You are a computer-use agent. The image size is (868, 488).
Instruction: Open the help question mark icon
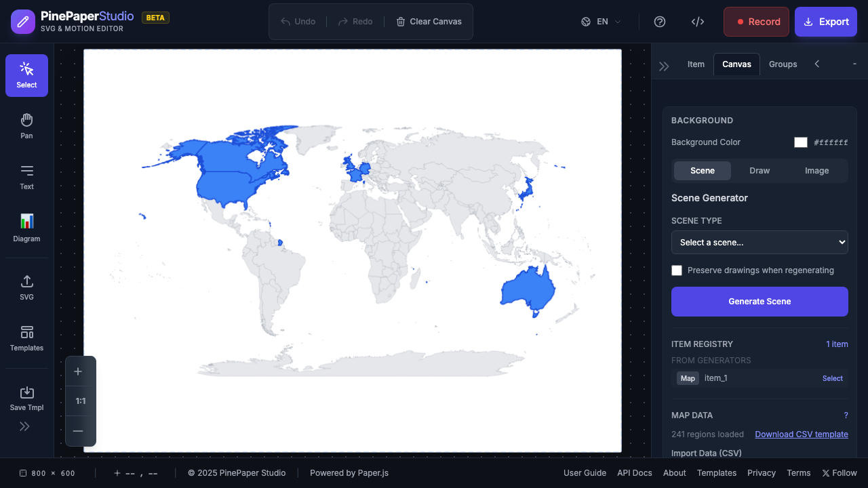pos(660,22)
